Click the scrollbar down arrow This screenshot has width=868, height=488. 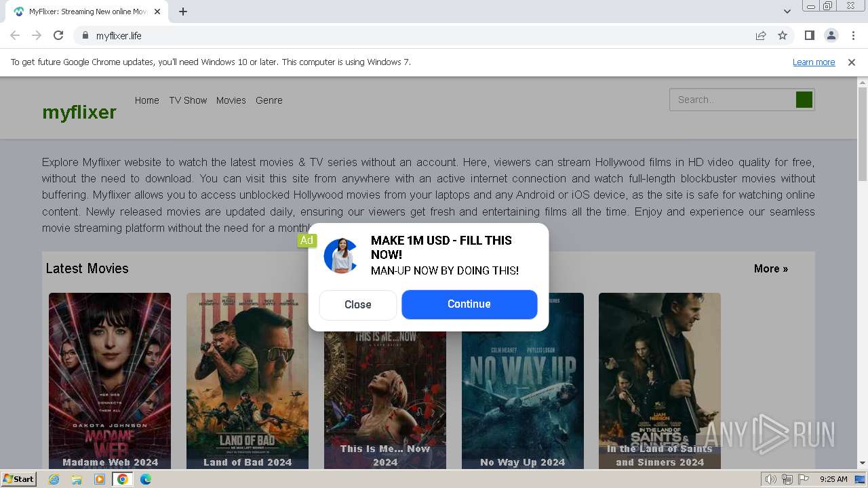point(862,464)
